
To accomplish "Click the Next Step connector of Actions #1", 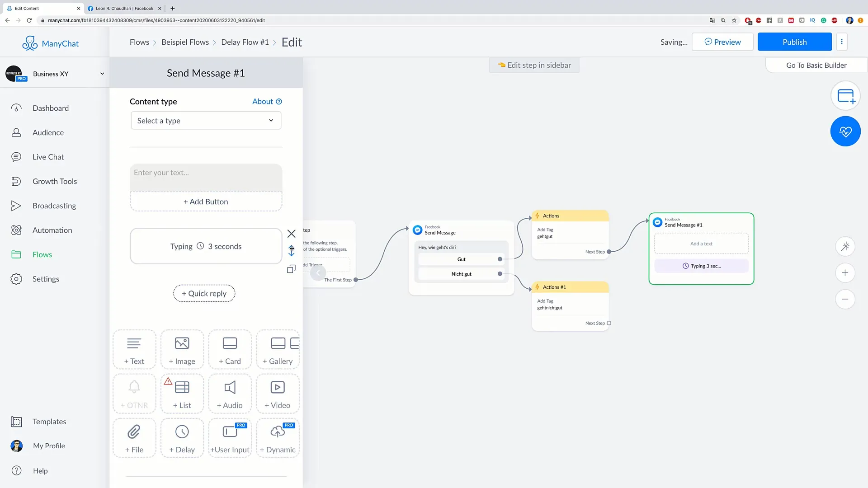I will (609, 323).
